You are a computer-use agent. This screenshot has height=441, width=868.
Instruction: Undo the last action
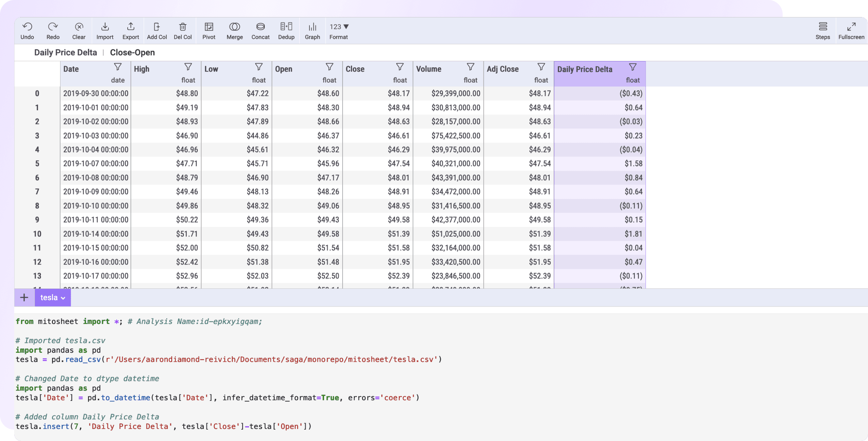point(27,30)
